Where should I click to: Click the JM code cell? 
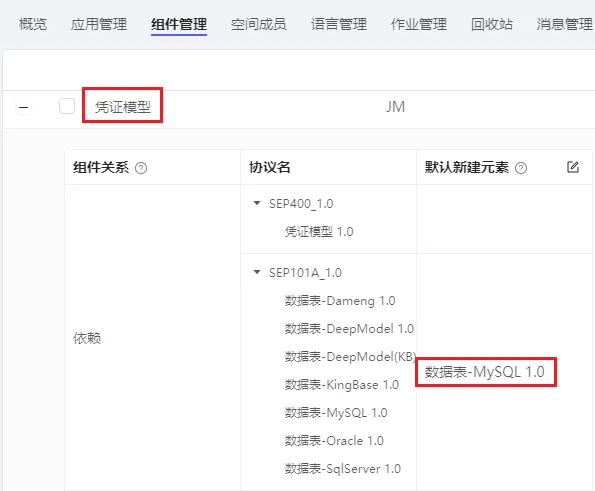coord(395,107)
